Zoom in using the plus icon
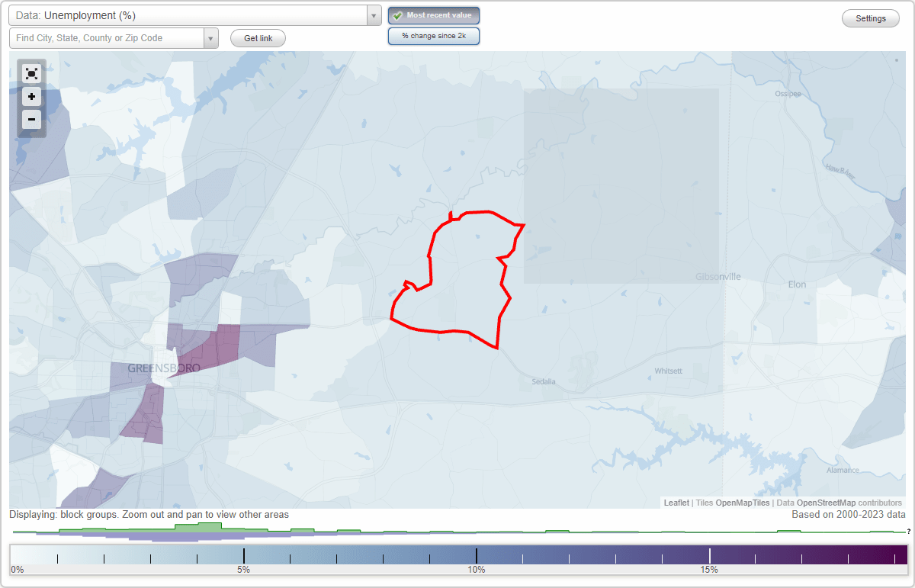Image resolution: width=915 pixels, height=588 pixels. point(31,97)
